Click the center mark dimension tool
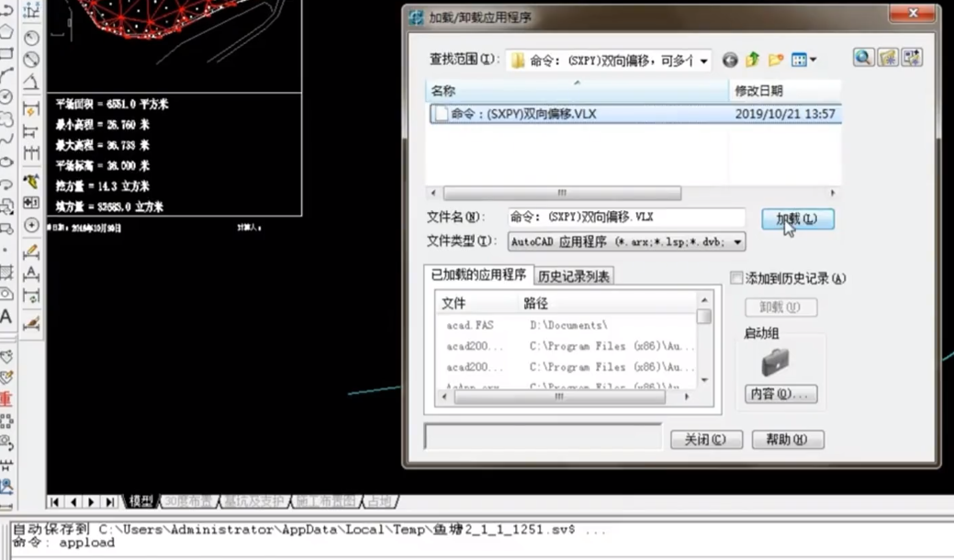Viewport: 954px width, 560px height. point(31,225)
